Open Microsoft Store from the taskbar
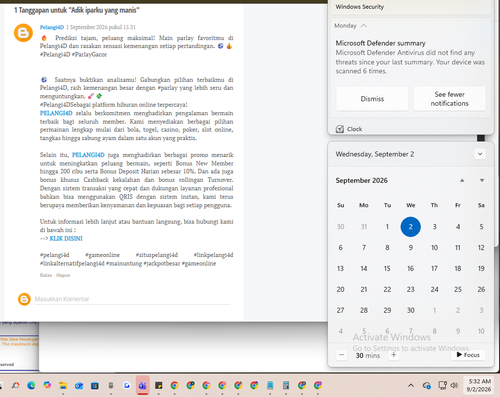The height and width of the screenshot is (397, 500). [x=95, y=386]
